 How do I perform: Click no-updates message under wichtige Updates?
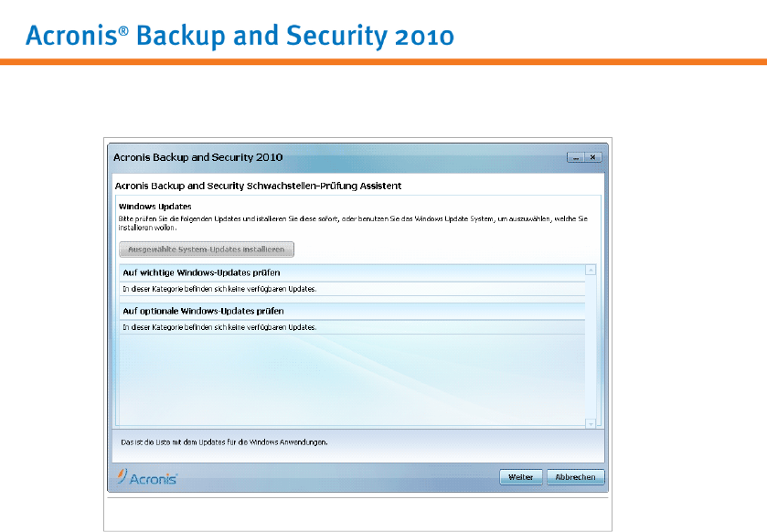pyautogui.click(x=219, y=289)
